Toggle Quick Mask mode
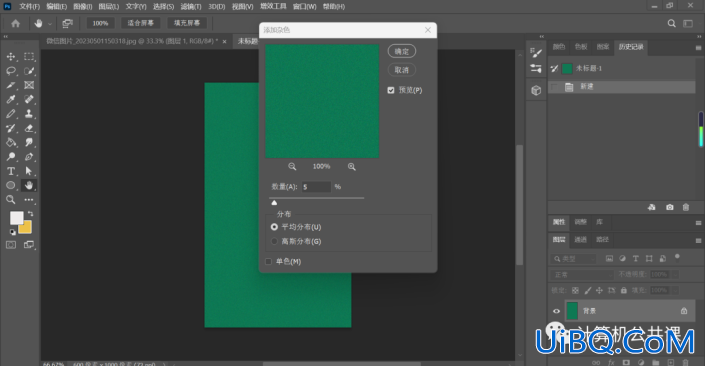 click(x=11, y=245)
